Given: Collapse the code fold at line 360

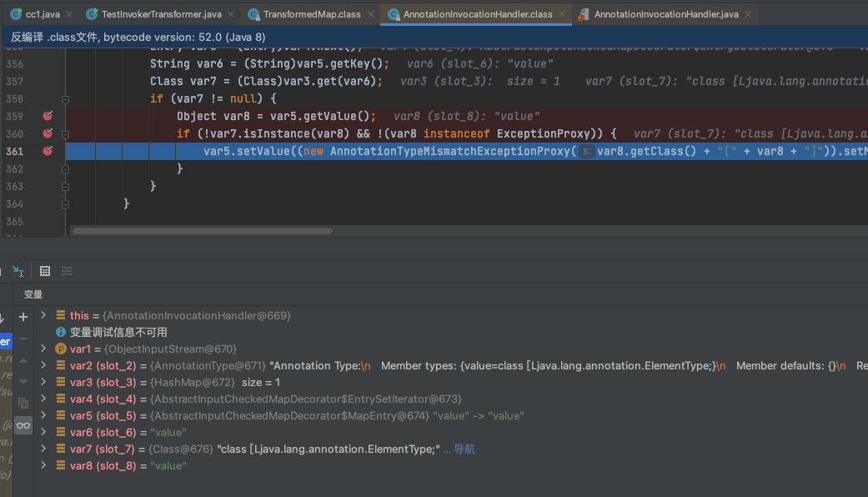Looking at the screenshot, I should 65,134.
